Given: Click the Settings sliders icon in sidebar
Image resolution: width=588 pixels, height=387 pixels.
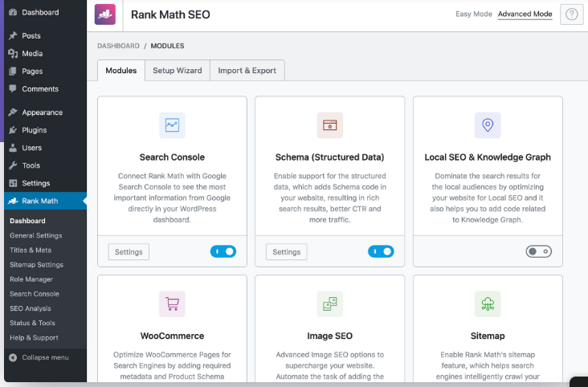Looking at the screenshot, I should [x=13, y=183].
